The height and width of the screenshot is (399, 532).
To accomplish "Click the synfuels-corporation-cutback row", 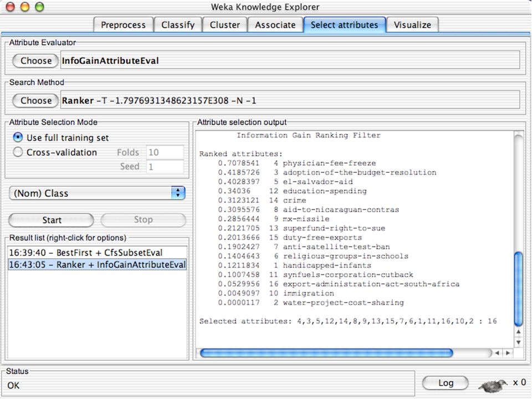I will (x=315, y=275).
